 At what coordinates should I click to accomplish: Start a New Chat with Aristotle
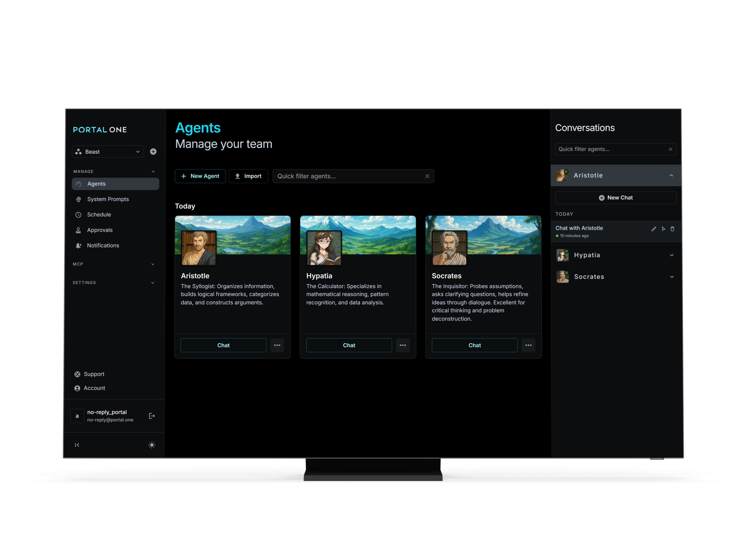point(616,197)
